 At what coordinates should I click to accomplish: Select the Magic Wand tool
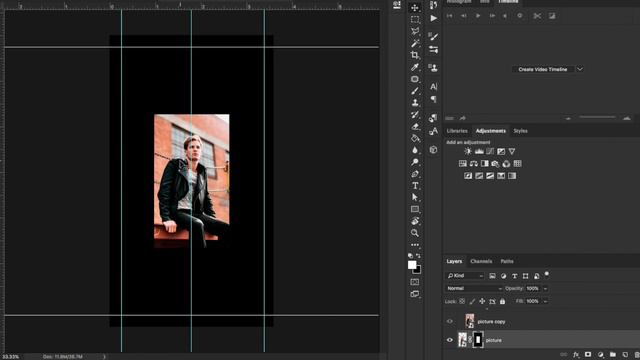415,43
